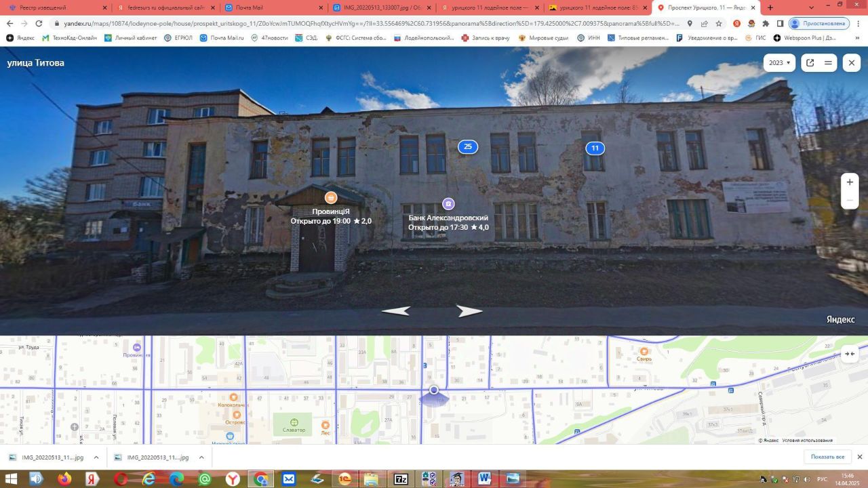Screen dimensions: 868x488
Task: Click house number 11 marker
Action: (595, 148)
